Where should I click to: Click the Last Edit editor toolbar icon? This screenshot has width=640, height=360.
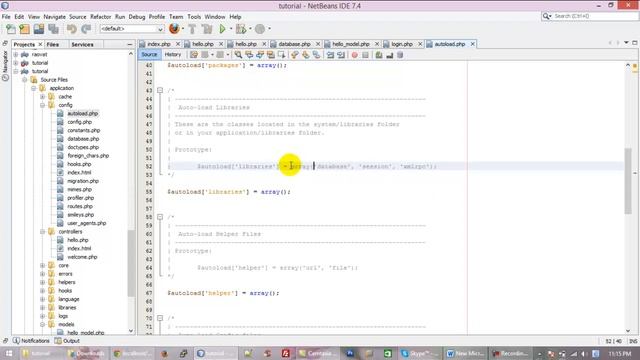(194, 55)
